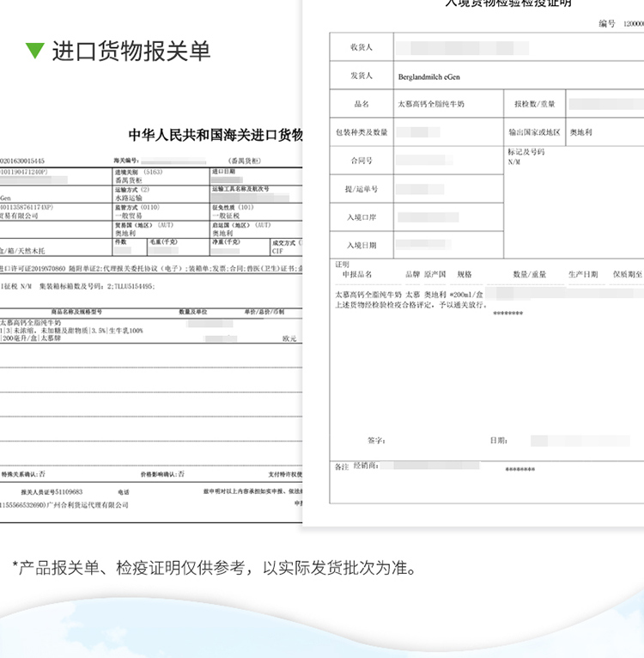Viewport: 644px width, 658px height.
Task: Click the 净重(千克) label
Action: (x=226, y=242)
